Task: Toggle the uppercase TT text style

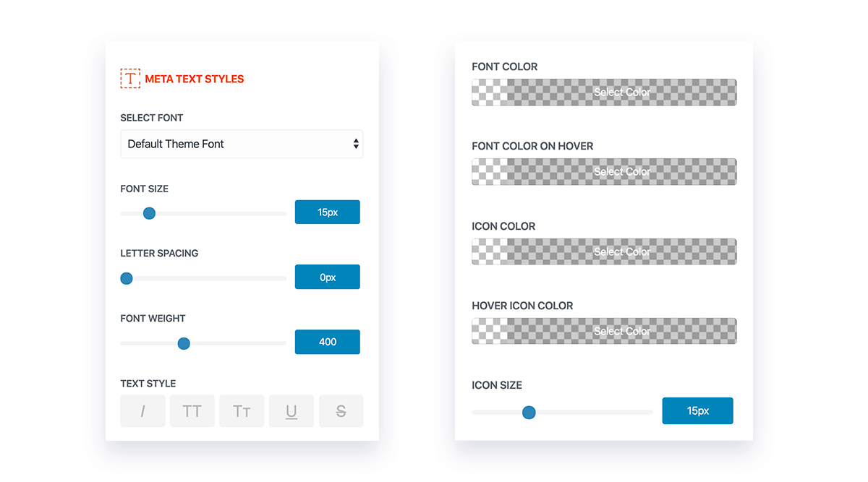Action: click(x=192, y=411)
